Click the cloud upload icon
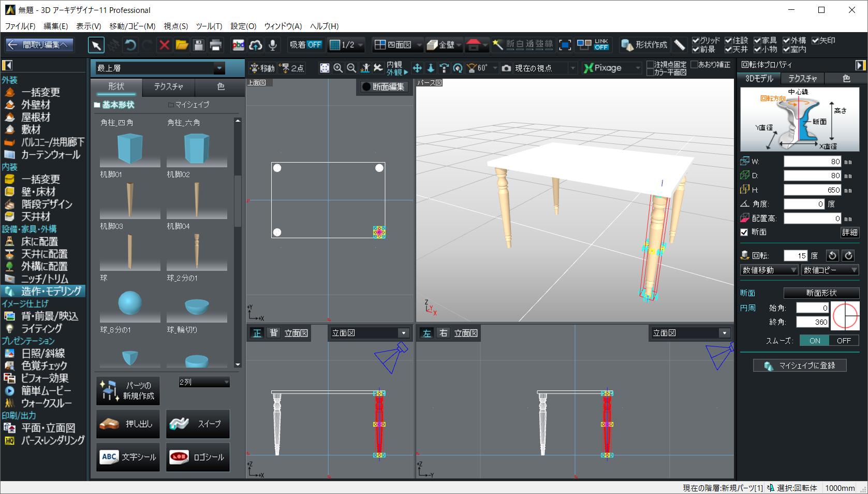This screenshot has width=868, height=494. coord(255,45)
